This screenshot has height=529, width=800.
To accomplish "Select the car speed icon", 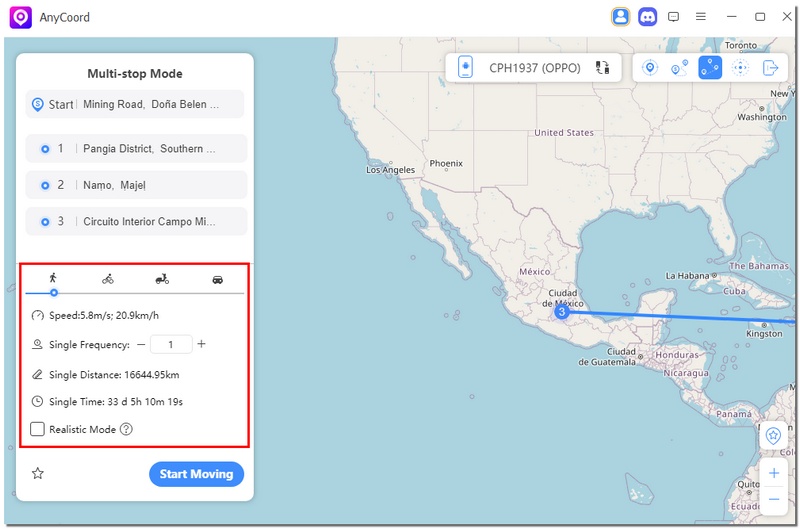I will click(x=217, y=279).
